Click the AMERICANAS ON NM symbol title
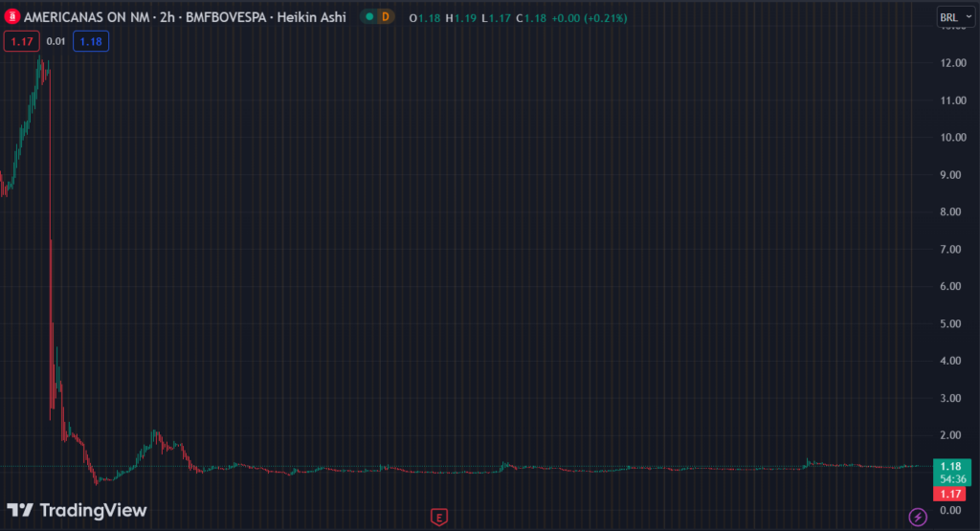 click(86, 17)
